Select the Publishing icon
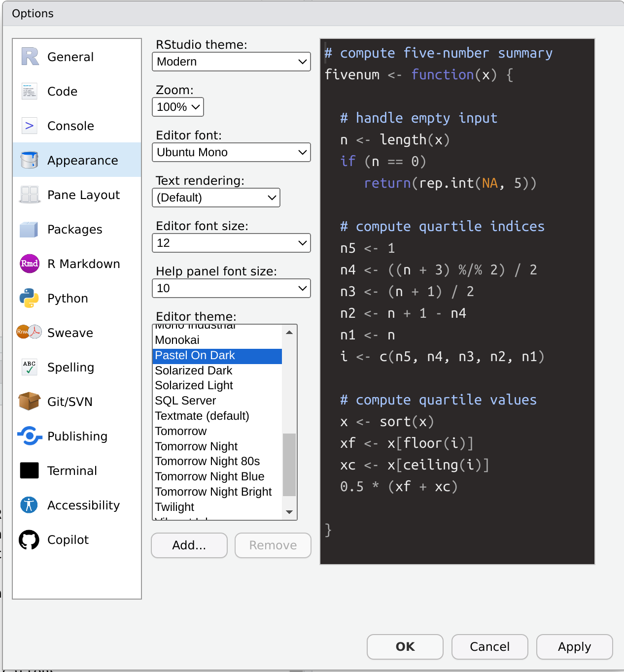Screen dimensions: 624x672 pos(29,436)
